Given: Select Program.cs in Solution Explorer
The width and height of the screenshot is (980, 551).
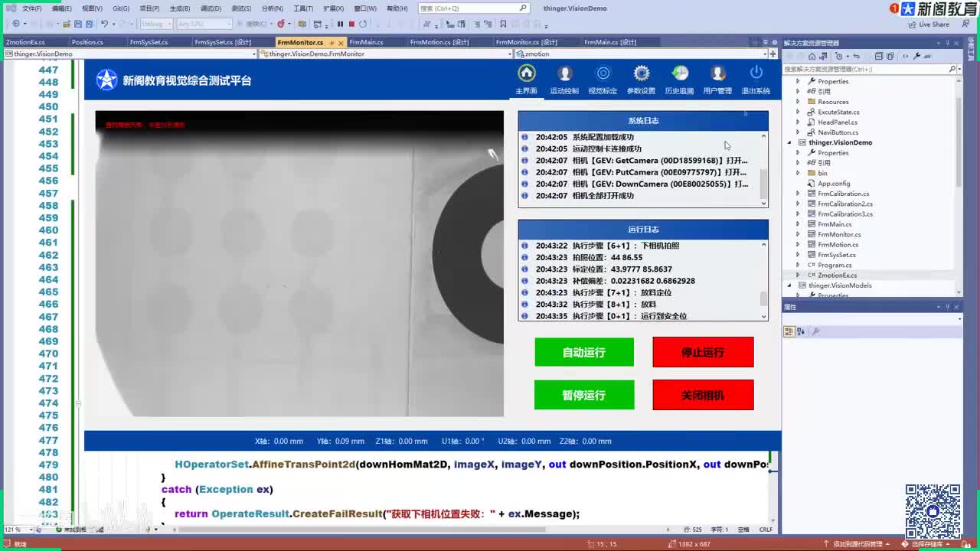Looking at the screenshot, I should point(835,265).
